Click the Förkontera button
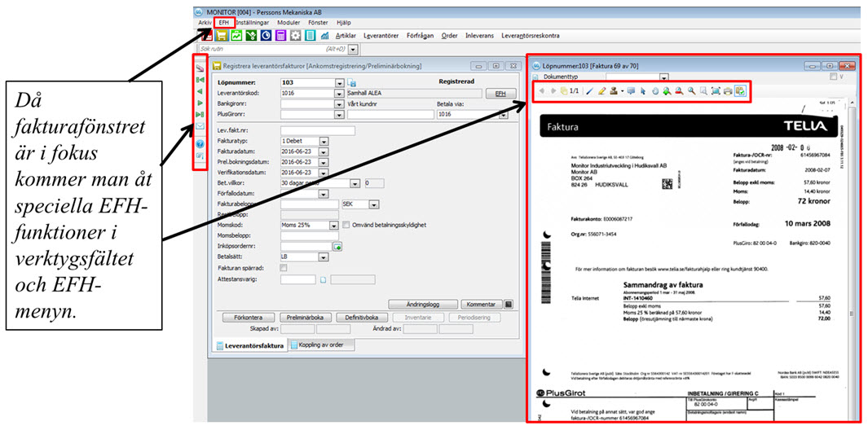 (249, 318)
